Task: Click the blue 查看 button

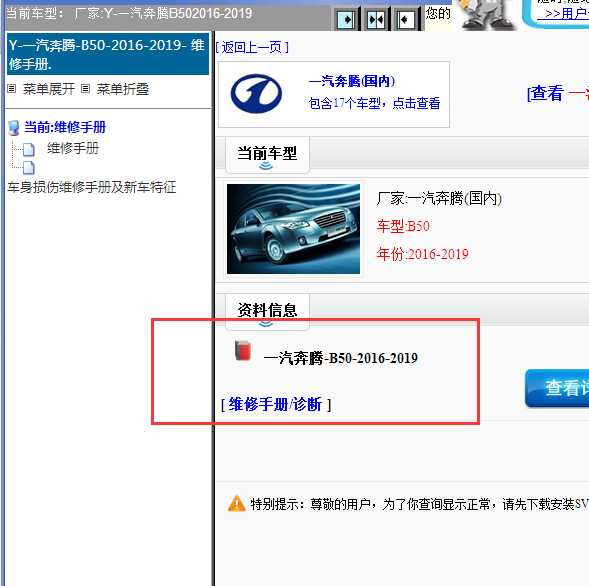Action: pos(557,388)
